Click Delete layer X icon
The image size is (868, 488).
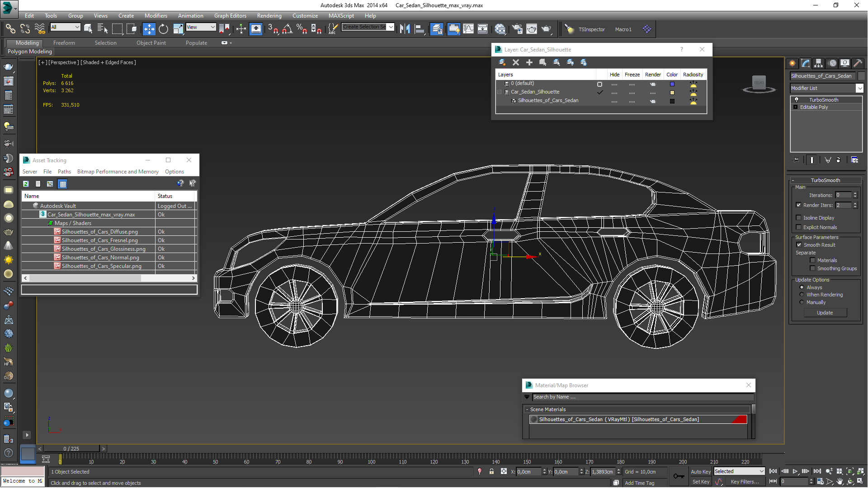[516, 62]
